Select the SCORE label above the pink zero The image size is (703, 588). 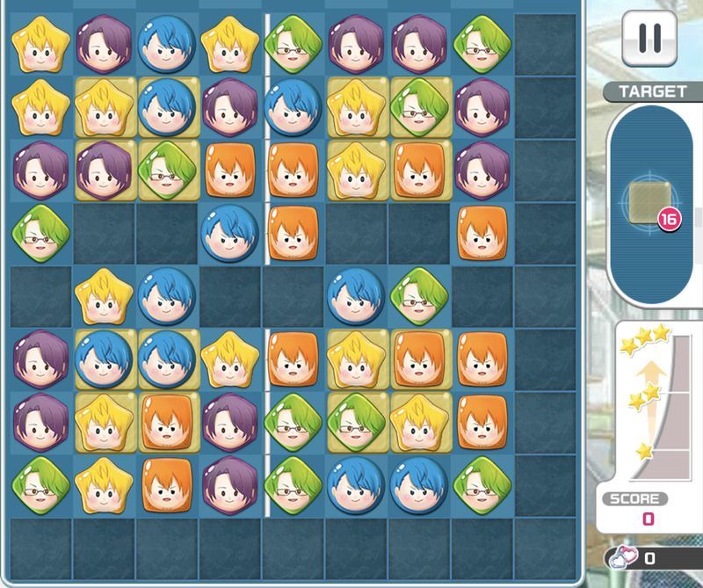(634, 499)
